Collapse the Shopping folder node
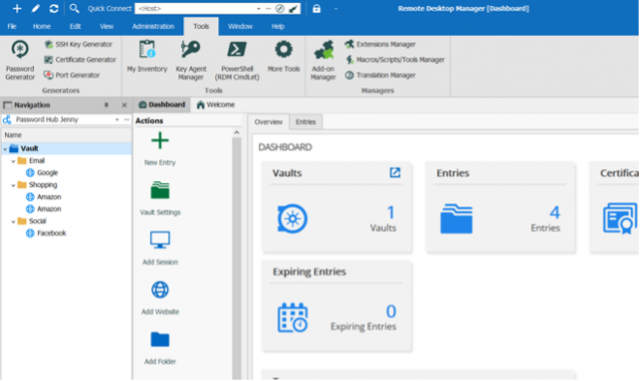Screen dimensions: 640x381 point(13,185)
